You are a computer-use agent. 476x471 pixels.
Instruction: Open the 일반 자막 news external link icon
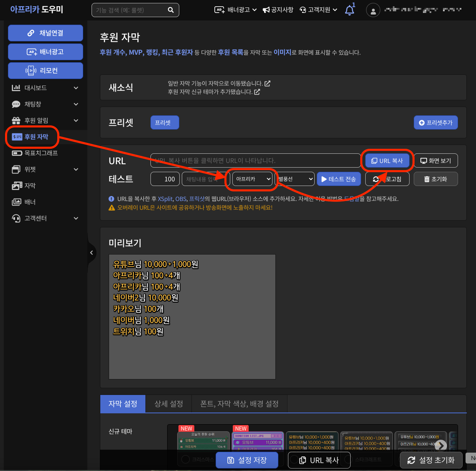pos(267,83)
